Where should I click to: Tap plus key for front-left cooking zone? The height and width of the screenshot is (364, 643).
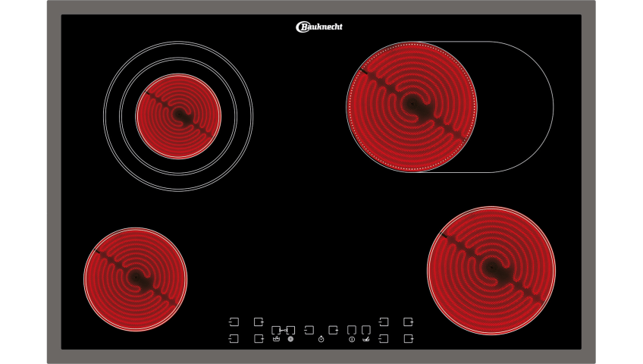point(259,338)
